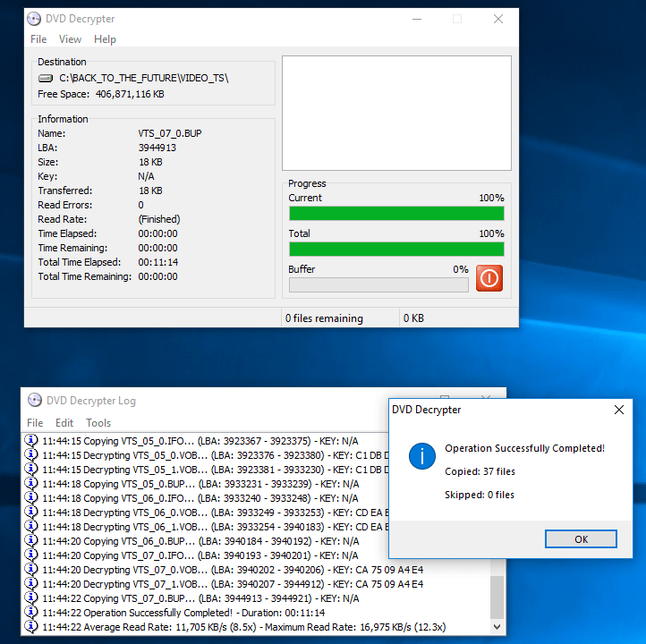Screen dimensions: 646x644
Task: Click the Free Space value 406,871,116 KB
Action: pyautogui.click(x=130, y=94)
